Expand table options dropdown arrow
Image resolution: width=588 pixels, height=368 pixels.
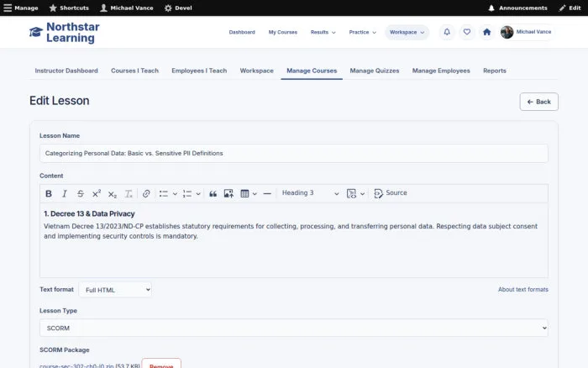click(255, 193)
